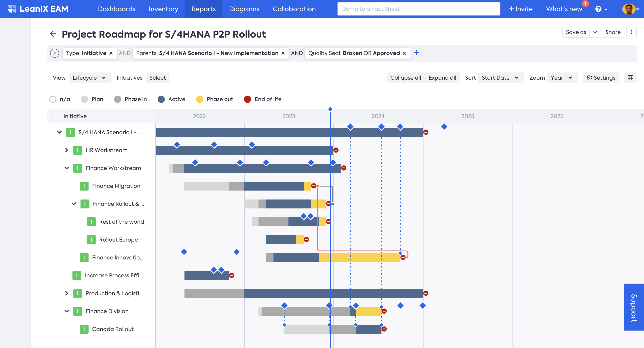Toggle the n/a lifecycle legend
Image resolution: width=644 pixels, height=348 pixels.
(x=59, y=99)
